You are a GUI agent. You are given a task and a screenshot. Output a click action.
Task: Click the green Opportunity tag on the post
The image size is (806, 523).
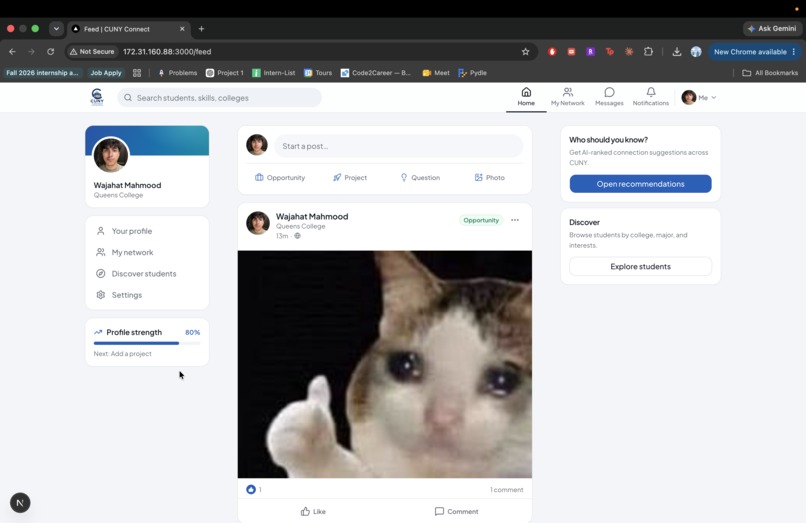tap(481, 220)
